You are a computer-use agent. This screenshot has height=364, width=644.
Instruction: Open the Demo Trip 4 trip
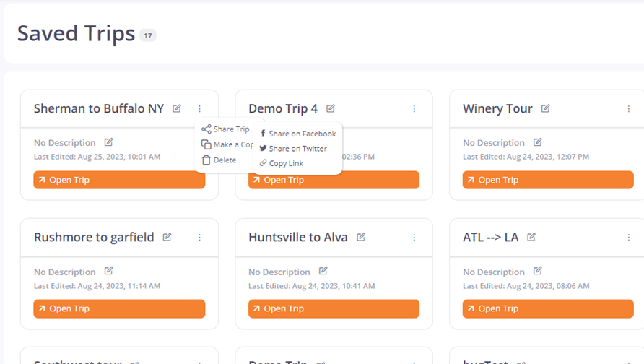[334, 180]
